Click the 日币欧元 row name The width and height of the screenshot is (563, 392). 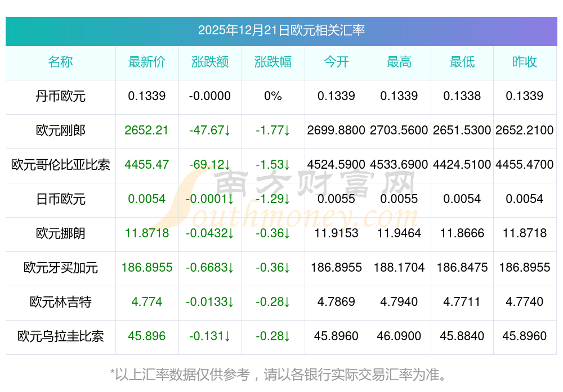[60, 199]
